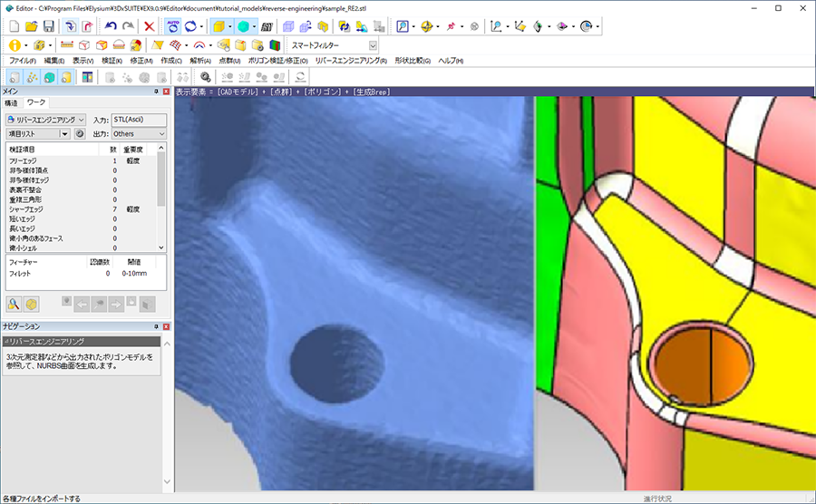Toggle teal polygon visibility icon
Screen dimensions: 816x504
tap(49, 77)
